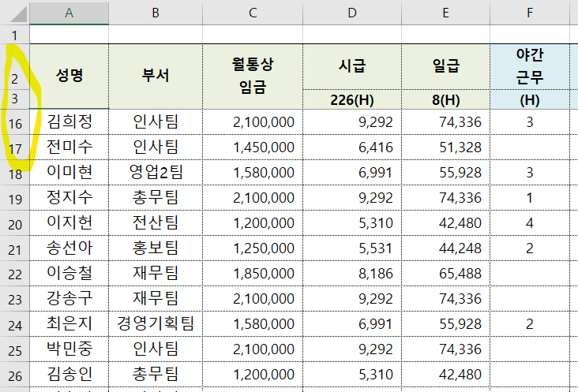
Task: Click the hourly wage cell 8,186
Action: tap(352, 274)
